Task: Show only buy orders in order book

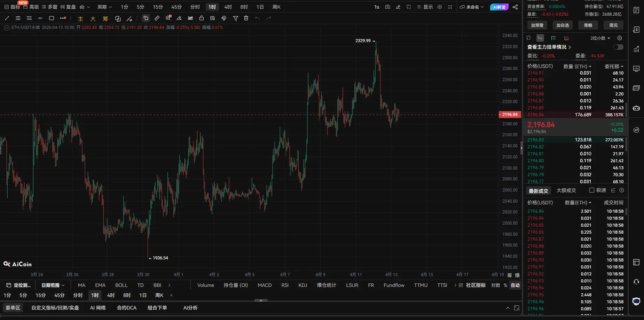Action: (x=553, y=38)
